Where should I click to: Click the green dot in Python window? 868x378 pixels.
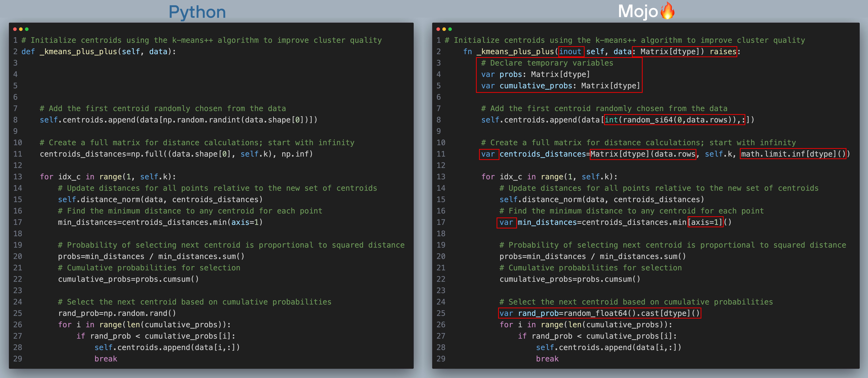click(x=27, y=29)
